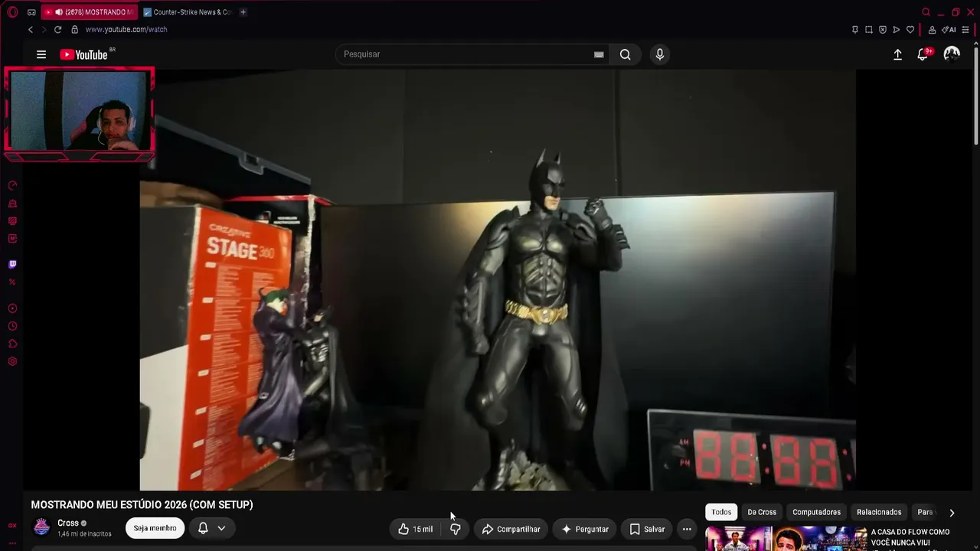Open GX Corner gamepad icon
This screenshot has width=980, height=551.
31,12
